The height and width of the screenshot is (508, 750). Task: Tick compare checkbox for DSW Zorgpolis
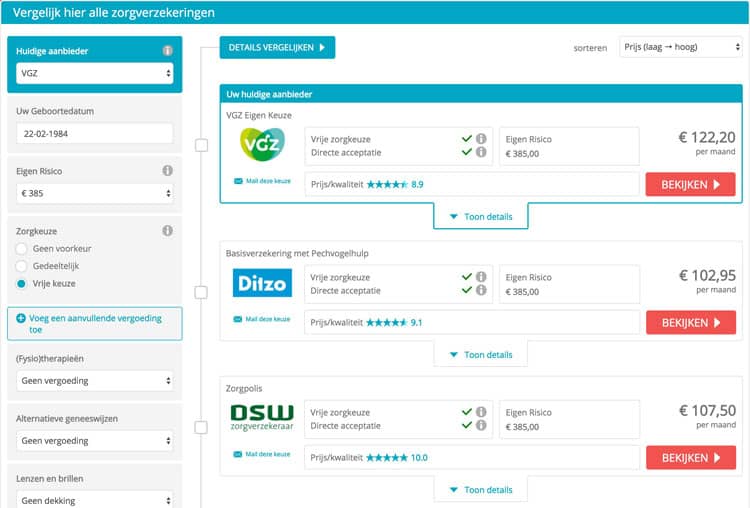201,428
